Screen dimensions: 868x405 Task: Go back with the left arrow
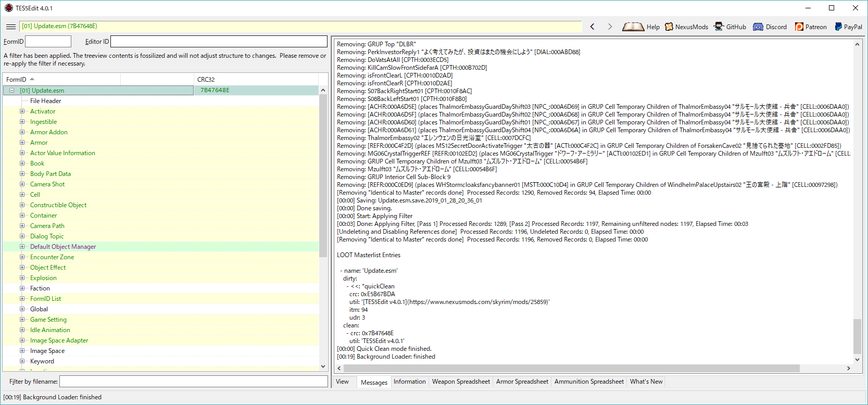point(593,27)
